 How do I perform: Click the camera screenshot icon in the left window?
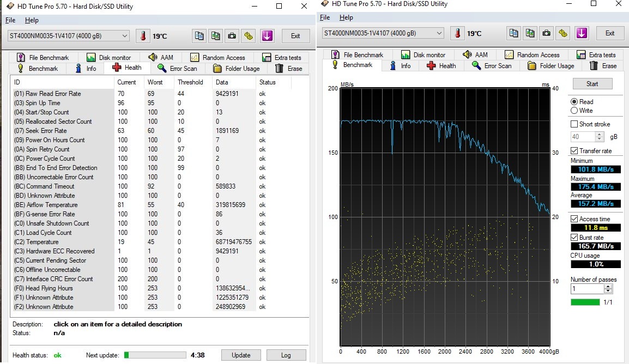232,36
